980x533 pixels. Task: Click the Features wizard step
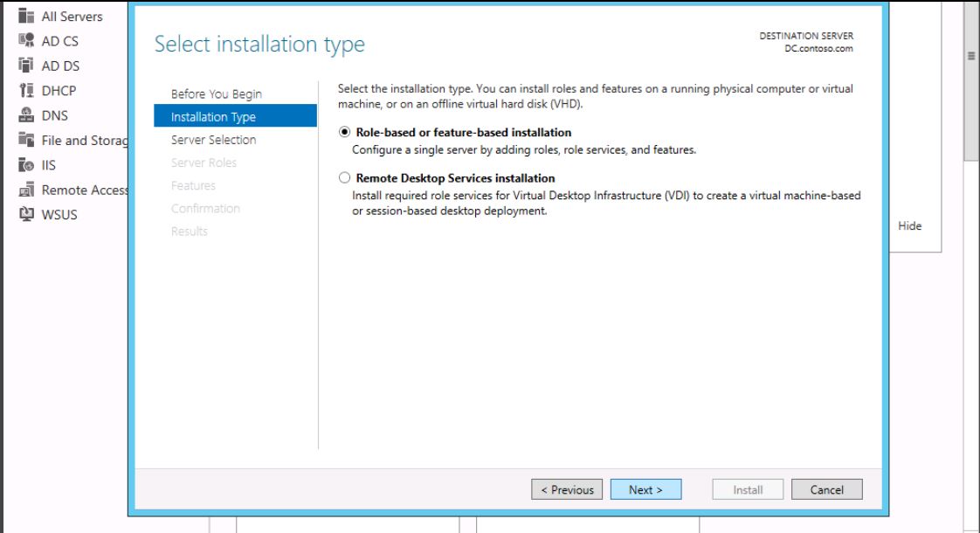pos(193,186)
